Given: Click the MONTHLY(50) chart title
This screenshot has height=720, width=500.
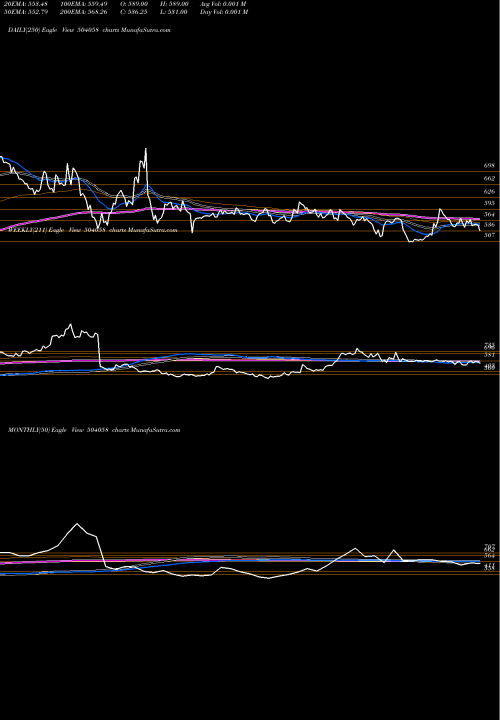Looking at the screenshot, I should click(x=94, y=430).
